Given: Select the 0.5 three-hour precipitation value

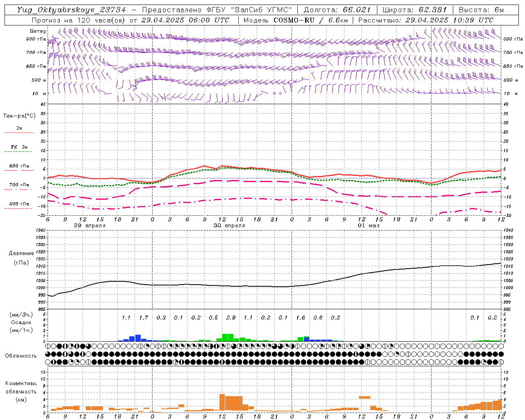Looking at the screenshot, I should (213, 318).
